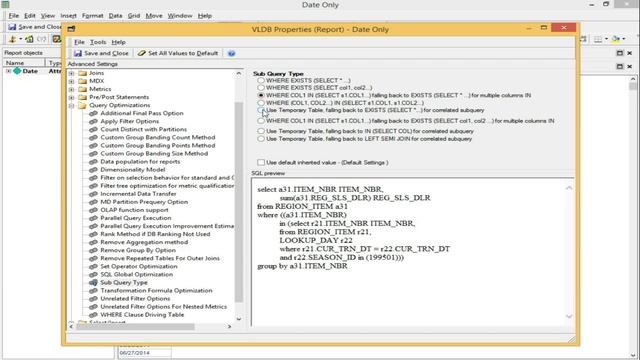Click the Dimensionality Model setting icon
Viewport: 640px width, 360px height.
click(93, 170)
